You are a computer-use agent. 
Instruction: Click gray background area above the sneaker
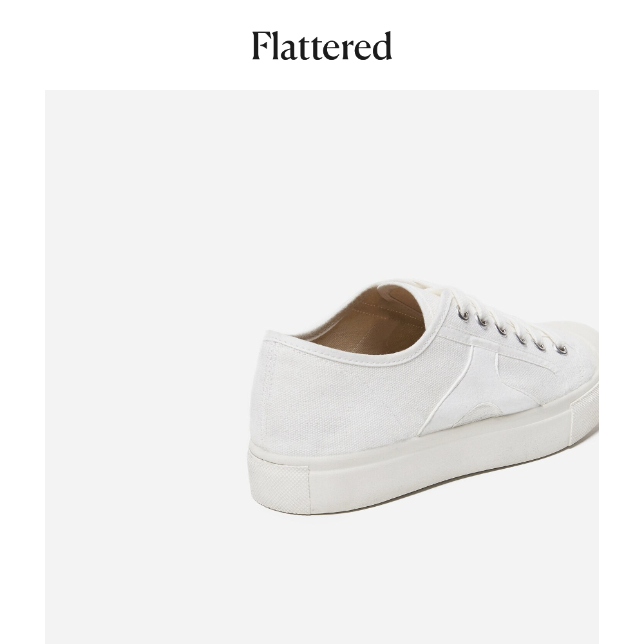click(321, 181)
